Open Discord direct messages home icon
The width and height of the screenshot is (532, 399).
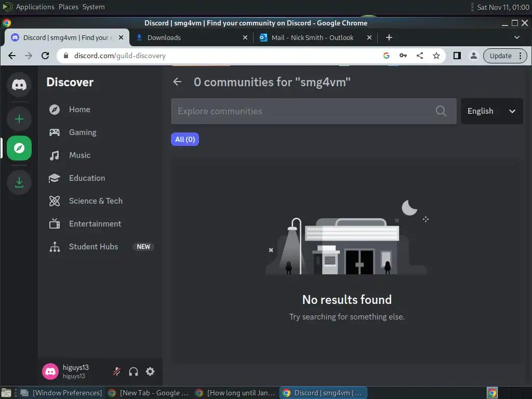pyautogui.click(x=19, y=85)
